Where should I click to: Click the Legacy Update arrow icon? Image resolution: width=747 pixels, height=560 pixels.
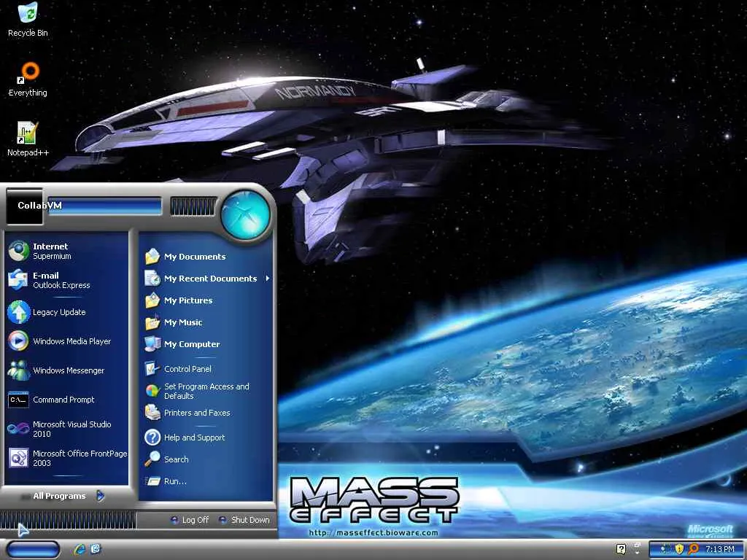(18, 312)
